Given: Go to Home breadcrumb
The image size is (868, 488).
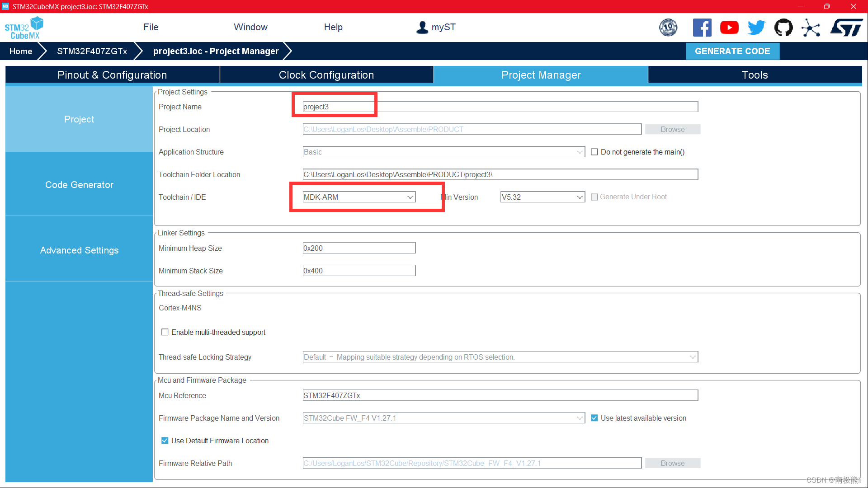Looking at the screenshot, I should [21, 52].
